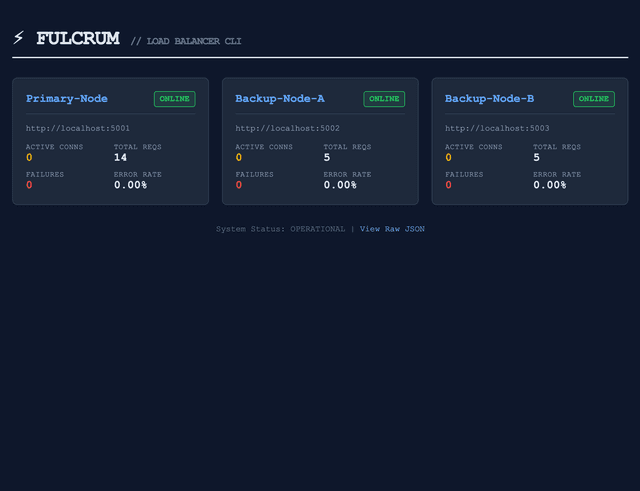Click Primary-Node error rate 0.00%

point(130,185)
